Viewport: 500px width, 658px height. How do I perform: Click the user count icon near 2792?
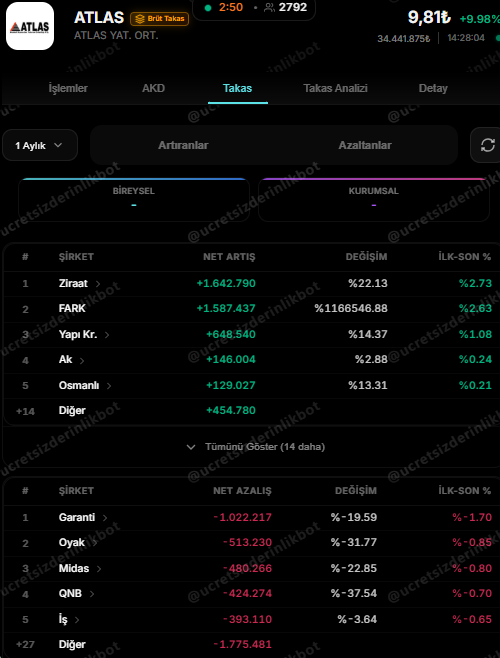tap(270, 8)
